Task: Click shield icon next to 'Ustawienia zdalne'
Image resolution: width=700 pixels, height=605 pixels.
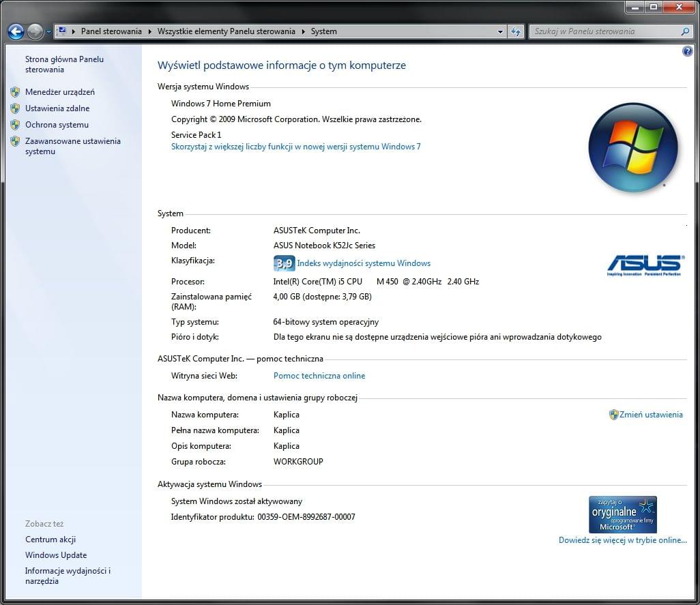Action: click(15, 108)
